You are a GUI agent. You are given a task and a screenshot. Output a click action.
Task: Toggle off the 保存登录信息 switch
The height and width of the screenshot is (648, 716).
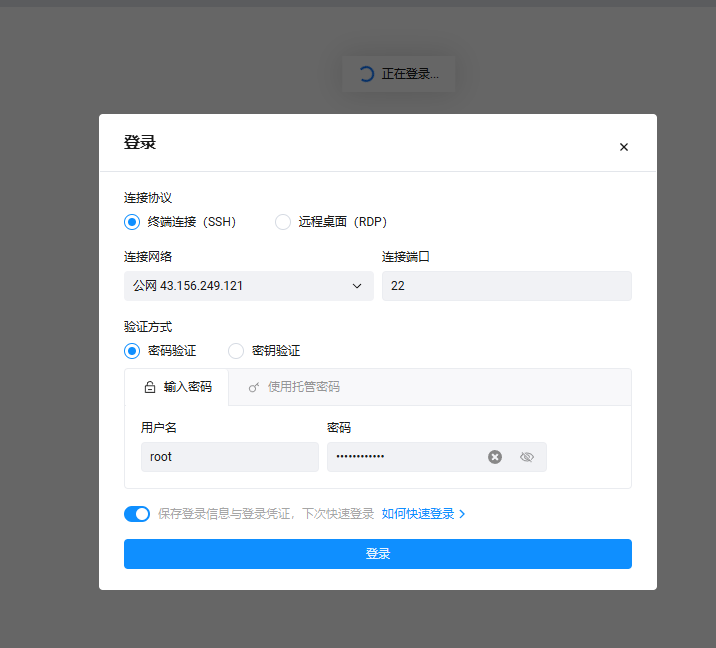[137, 514]
